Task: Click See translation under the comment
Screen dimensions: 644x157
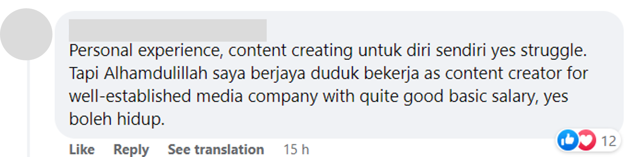Action: click(x=216, y=149)
